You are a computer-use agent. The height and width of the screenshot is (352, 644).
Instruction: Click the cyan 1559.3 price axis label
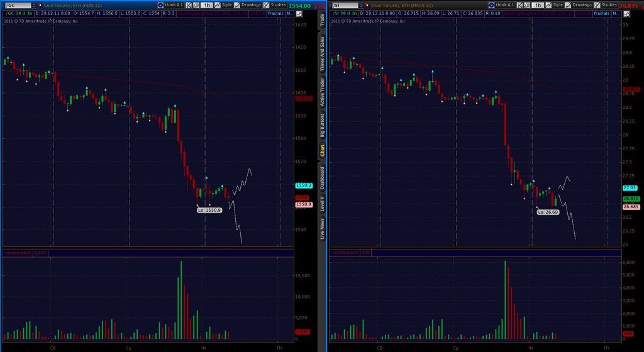[x=304, y=185]
